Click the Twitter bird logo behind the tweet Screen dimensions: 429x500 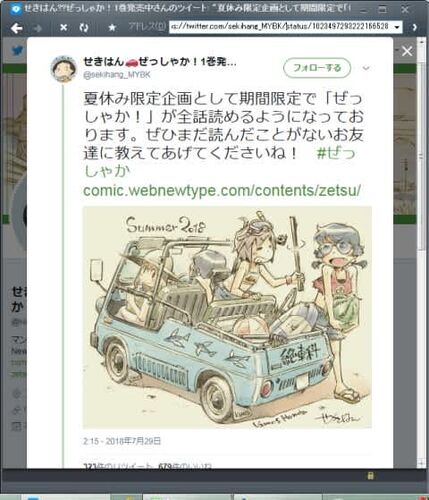[x=17, y=51]
